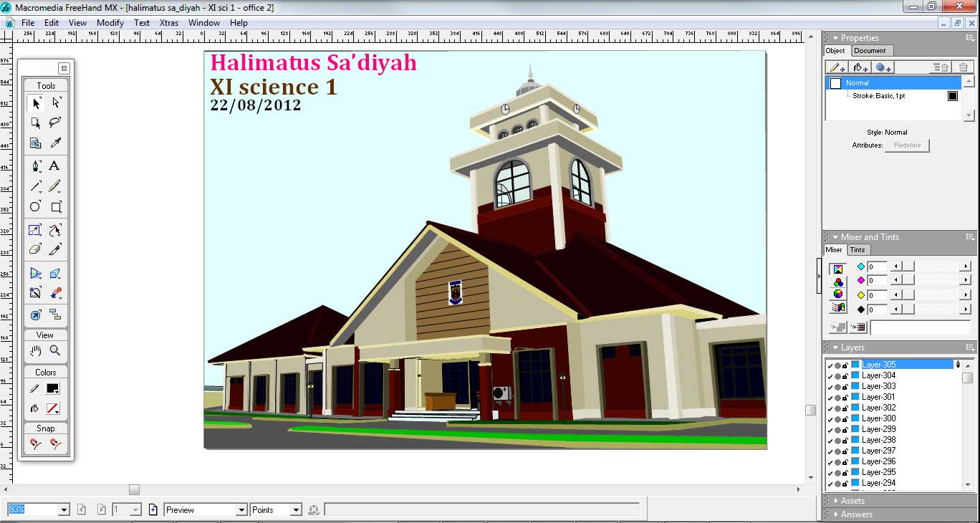Activate the Hand tool
Viewport: 980px width, 523px height.
point(36,350)
